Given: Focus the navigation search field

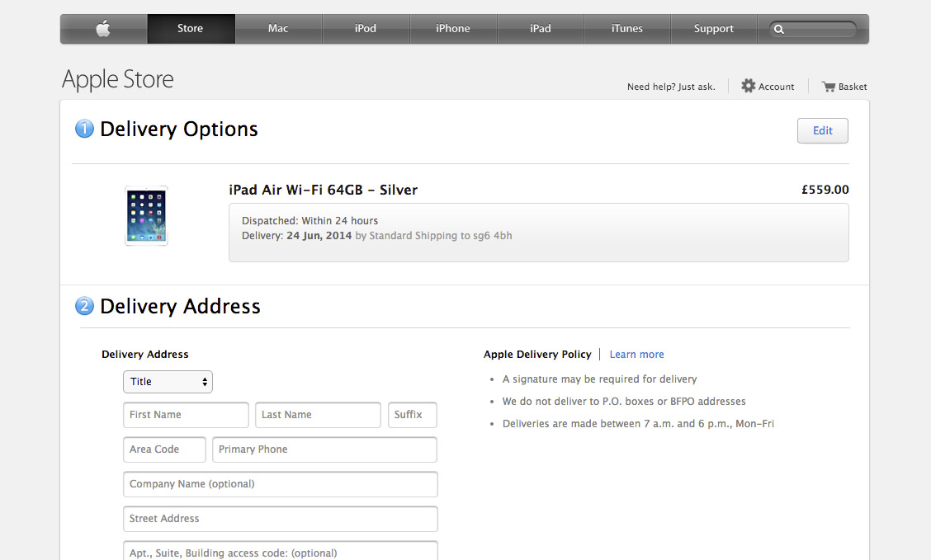Looking at the screenshot, I should pos(813,29).
